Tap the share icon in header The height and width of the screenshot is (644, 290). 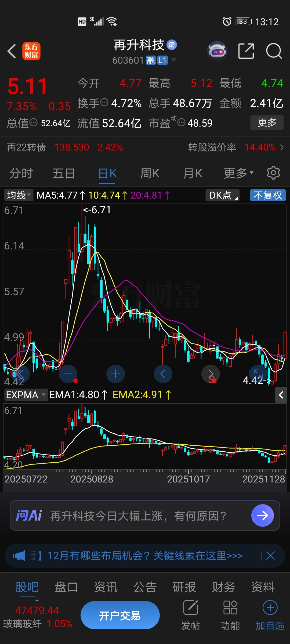click(x=246, y=51)
